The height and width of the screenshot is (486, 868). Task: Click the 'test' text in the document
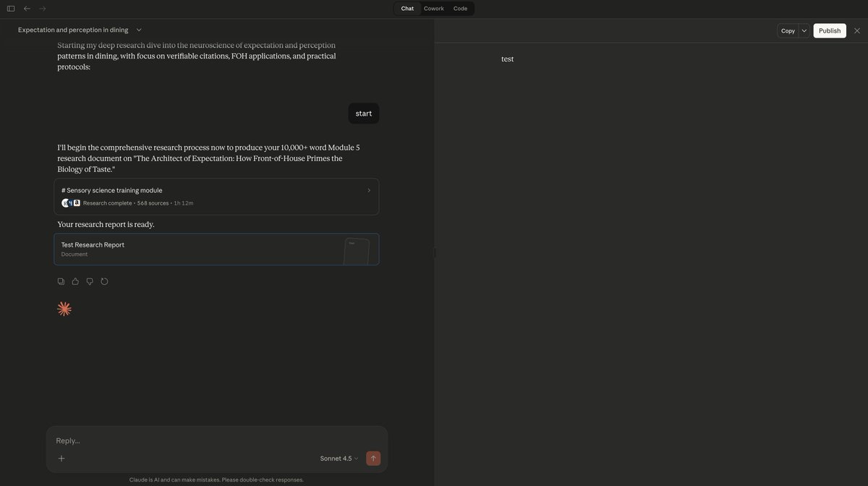(508, 59)
